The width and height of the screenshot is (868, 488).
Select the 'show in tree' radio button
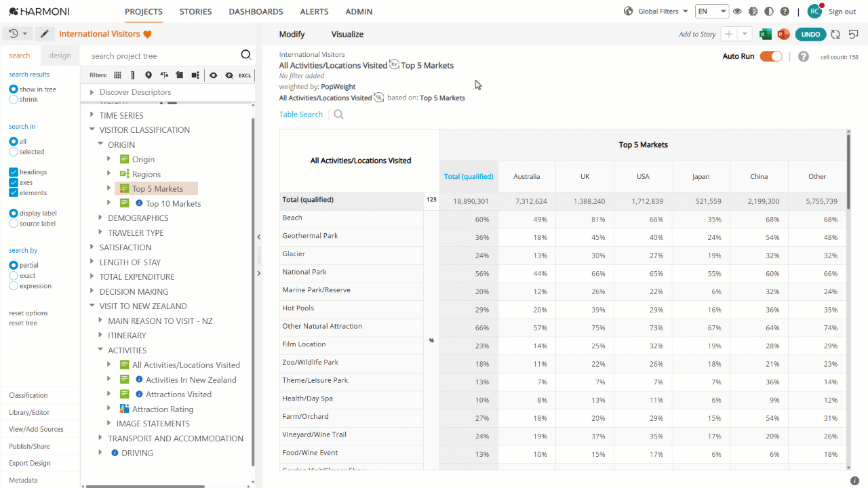click(x=14, y=89)
